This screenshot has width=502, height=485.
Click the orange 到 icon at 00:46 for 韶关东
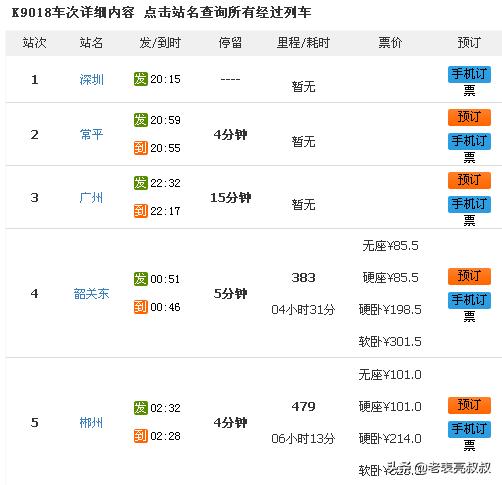[141, 307]
